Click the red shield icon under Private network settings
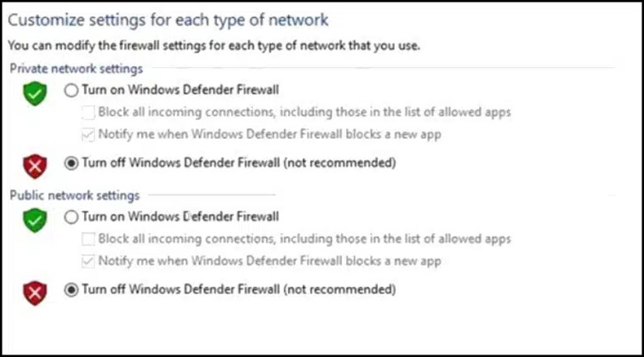The image size is (644, 357). (35, 166)
